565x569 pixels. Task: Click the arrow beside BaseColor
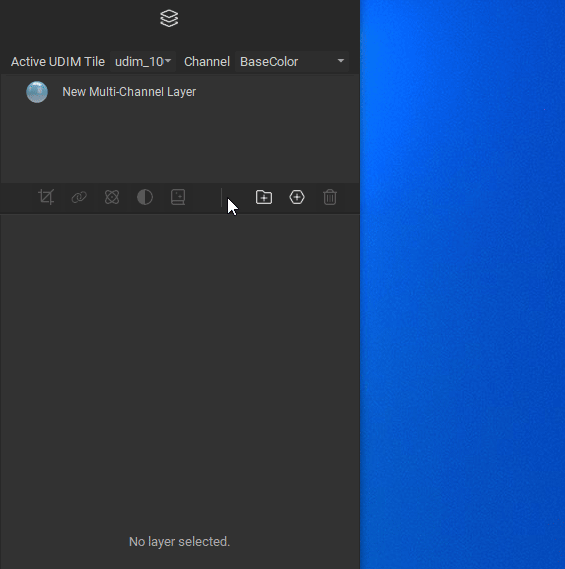341,61
